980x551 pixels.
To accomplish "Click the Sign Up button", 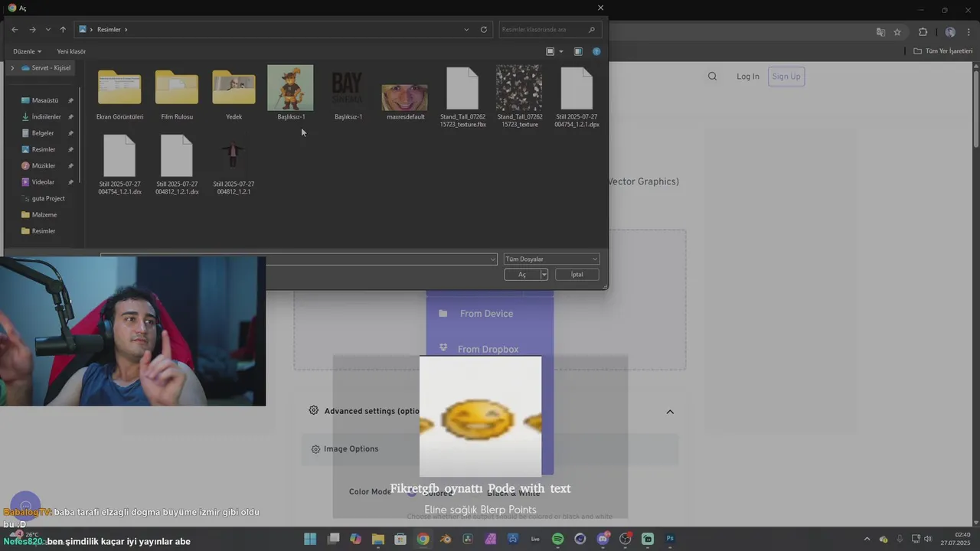I will click(x=786, y=77).
